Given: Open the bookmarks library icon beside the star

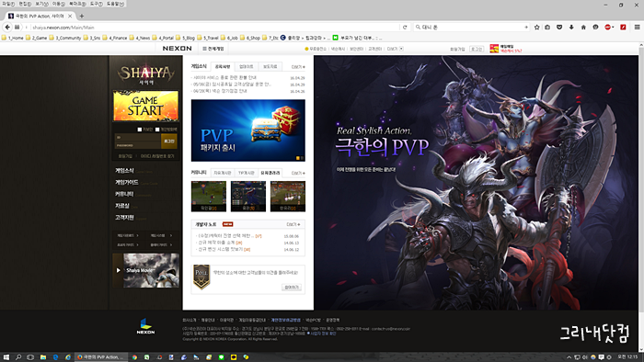Looking at the screenshot, I should click(x=547, y=27).
